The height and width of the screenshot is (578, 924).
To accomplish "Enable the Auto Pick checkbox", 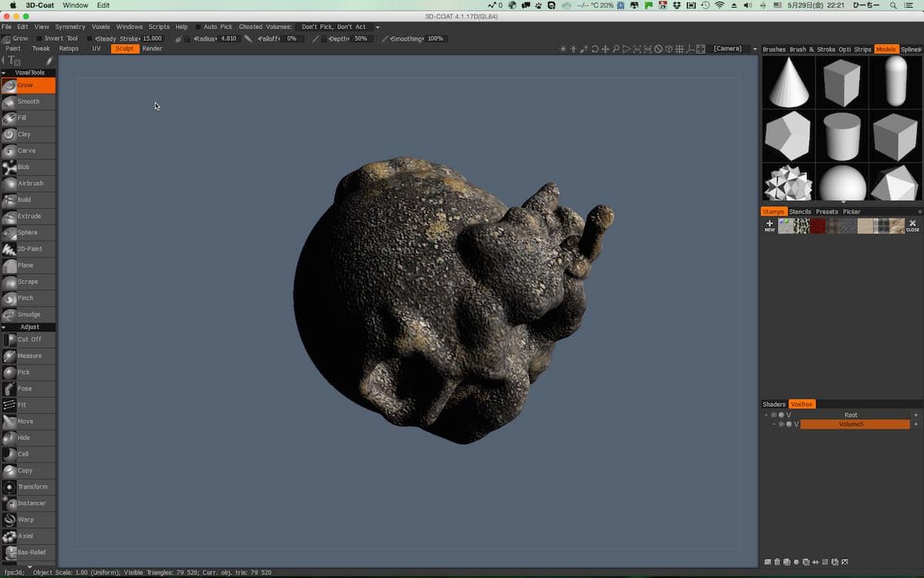I will point(198,27).
